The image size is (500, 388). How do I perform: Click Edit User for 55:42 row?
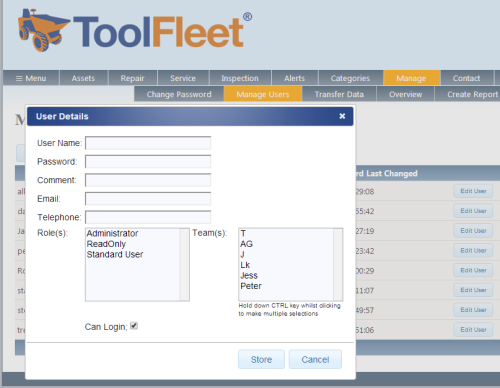[473, 211]
